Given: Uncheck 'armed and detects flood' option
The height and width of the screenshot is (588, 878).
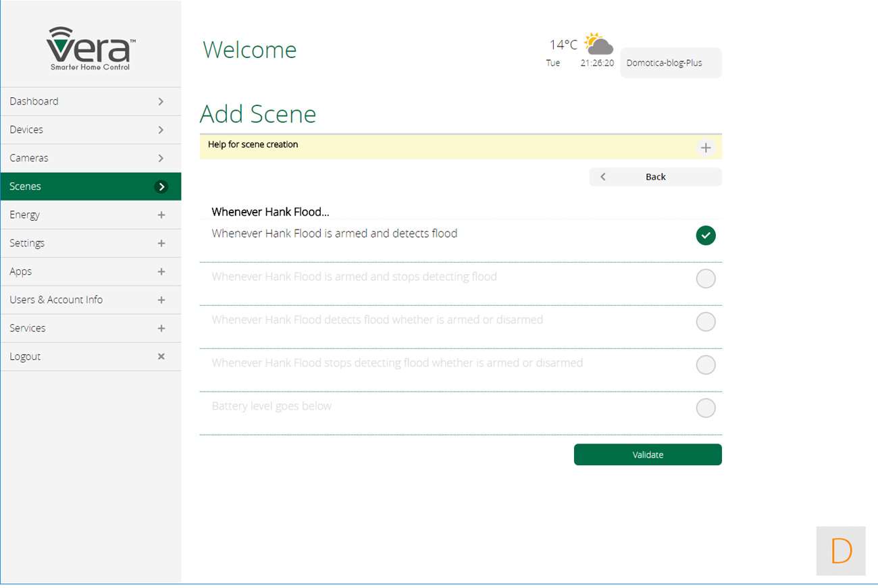Looking at the screenshot, I should [706, 236].
